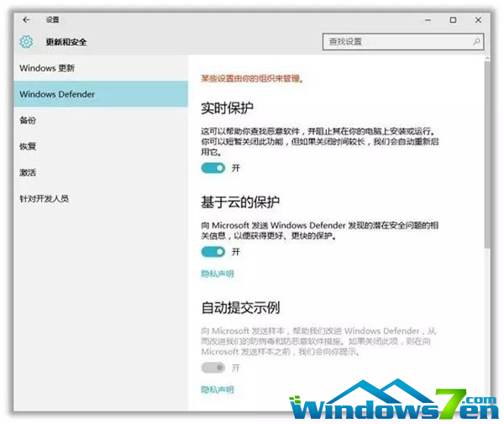The width and height of the screenshot is (504, 424).
Task: Focus the 查找设置 search field
Action: click(x=403, y=42)
